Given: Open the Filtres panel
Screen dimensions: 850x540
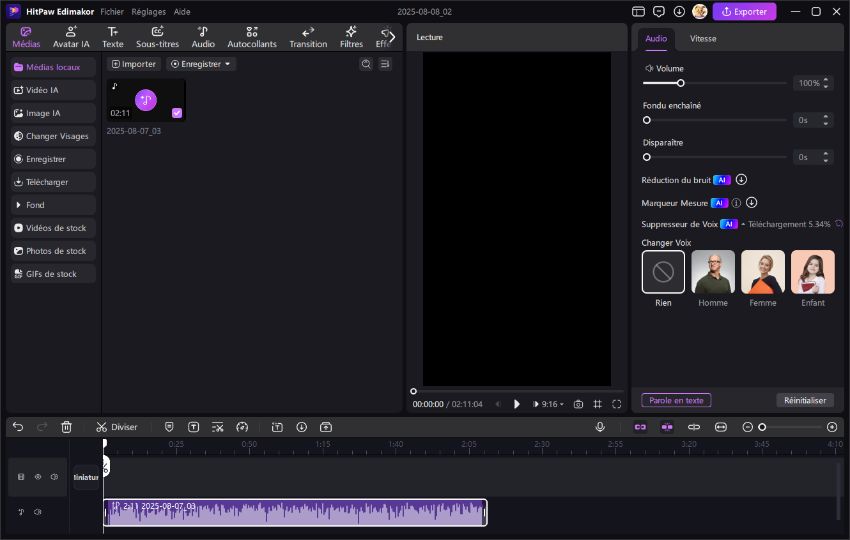Looking at the screenshot, I should pyautogui.click(x=351, y=37).
